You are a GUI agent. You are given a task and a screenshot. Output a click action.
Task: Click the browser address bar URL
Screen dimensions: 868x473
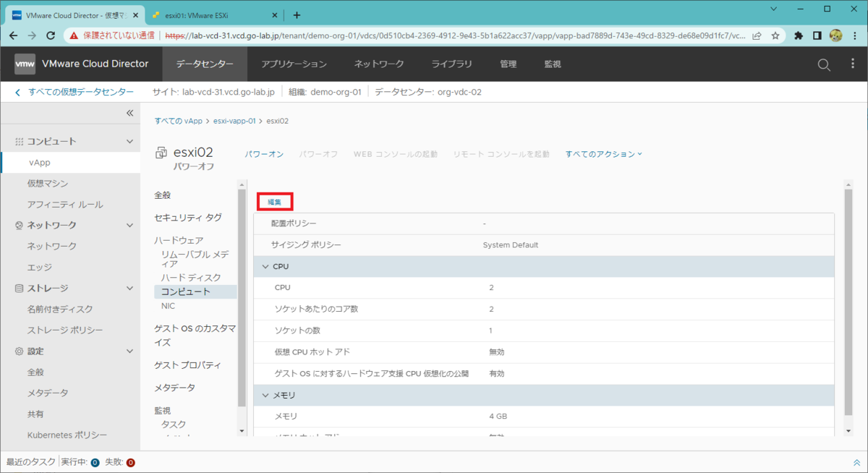pyautogui.click(x=455, y=35)
